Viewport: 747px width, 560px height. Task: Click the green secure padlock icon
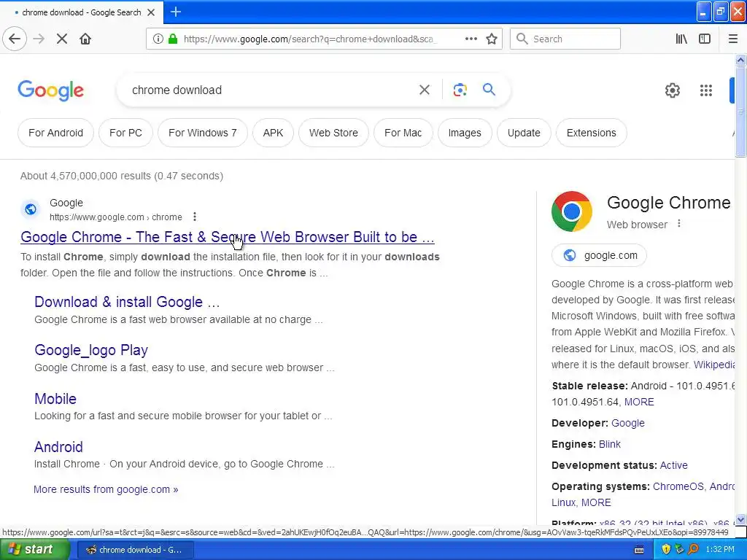point(173,39)
